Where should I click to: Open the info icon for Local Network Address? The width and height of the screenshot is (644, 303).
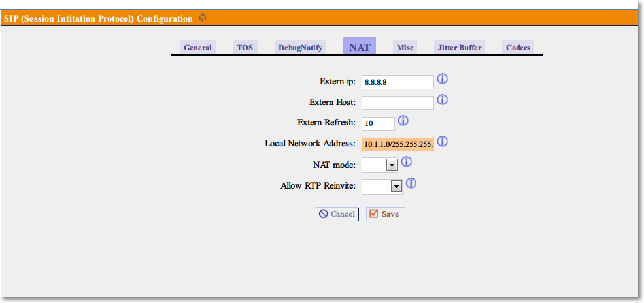click(443, 142)
